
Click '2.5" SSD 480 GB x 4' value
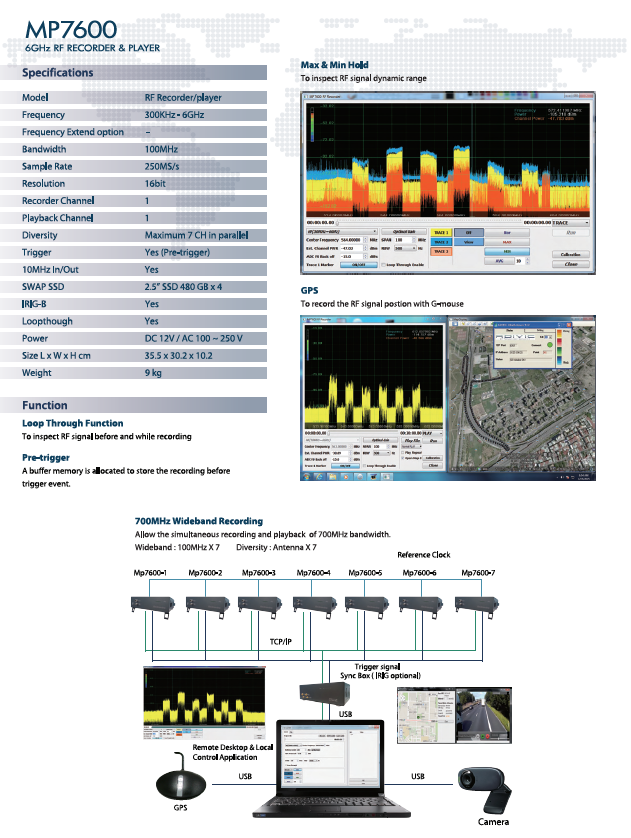(x=183, y=287)
